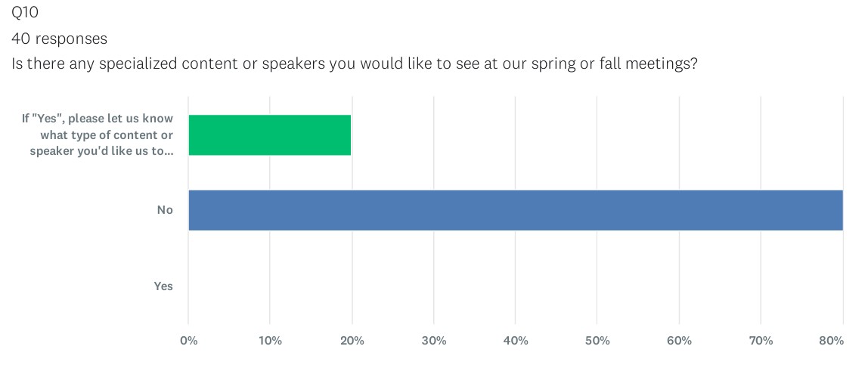
Task: Click the empty Yes row in the chart
Action: click(516, 286)
